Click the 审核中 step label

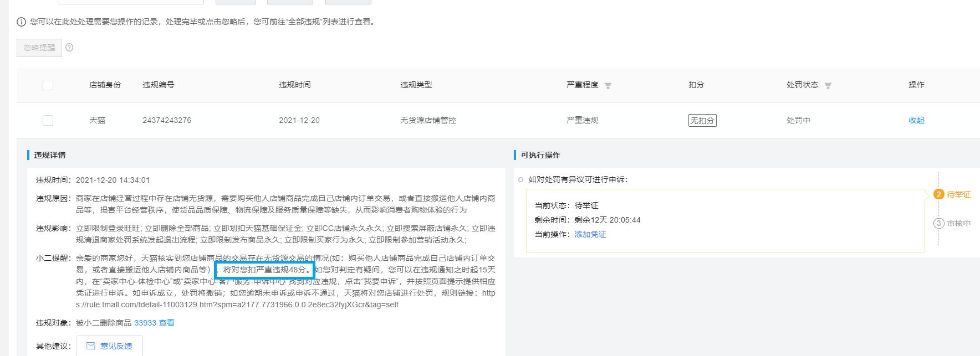pyautogui.click(x=959, y=223)
